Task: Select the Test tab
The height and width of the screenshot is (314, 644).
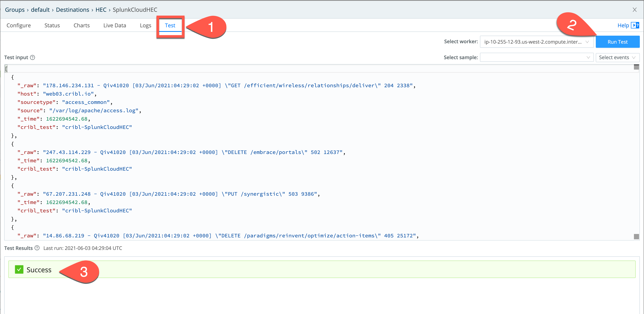Action: (x=170, y=25)
